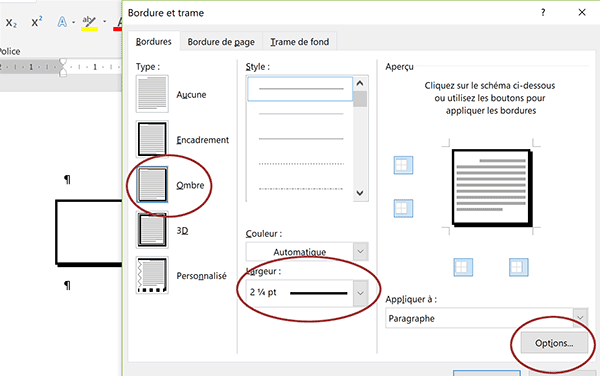Click the paragraph preview diagram

[492, 187]
